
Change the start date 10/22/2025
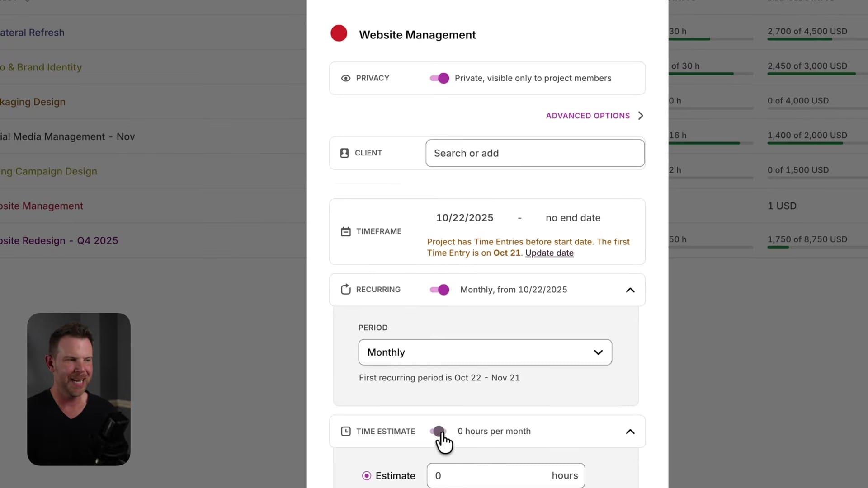tap(465, 218)
